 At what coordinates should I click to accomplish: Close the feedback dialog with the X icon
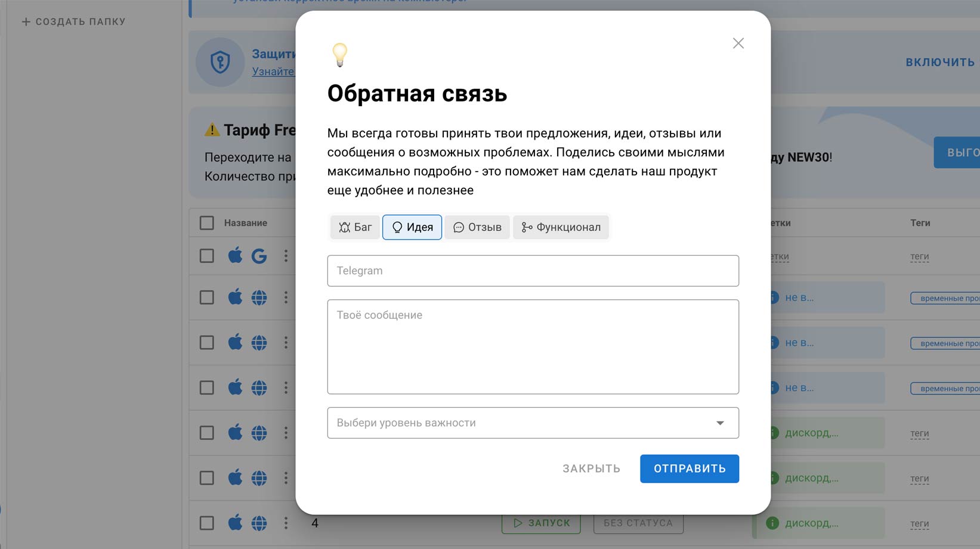(x=738, y=44)
